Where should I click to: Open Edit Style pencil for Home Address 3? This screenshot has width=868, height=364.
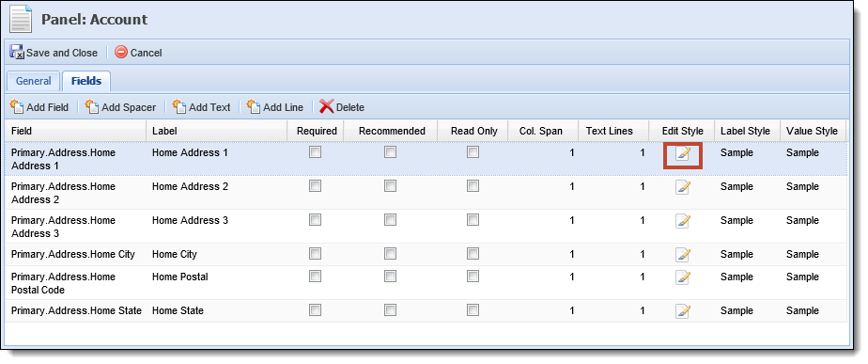683,221
